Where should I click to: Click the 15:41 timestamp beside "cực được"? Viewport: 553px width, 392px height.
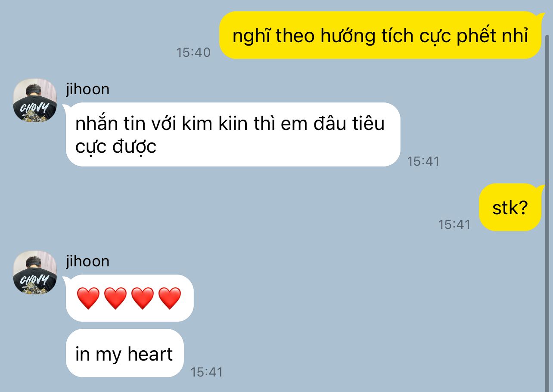[423, 161]
